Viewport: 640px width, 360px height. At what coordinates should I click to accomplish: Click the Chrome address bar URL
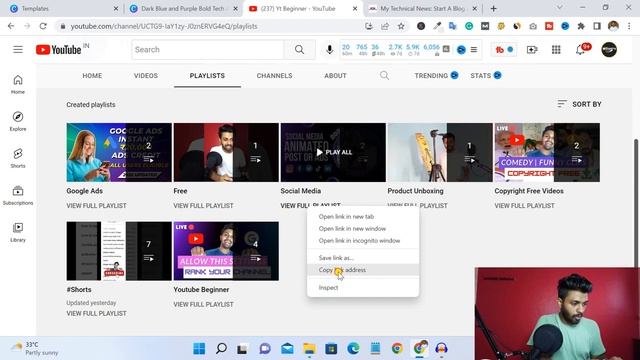coord(164,26)
